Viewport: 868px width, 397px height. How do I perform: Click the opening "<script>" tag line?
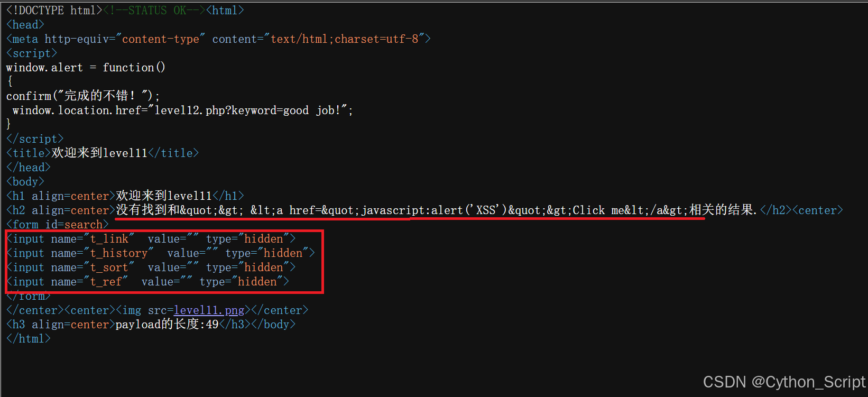pos(32,53)
